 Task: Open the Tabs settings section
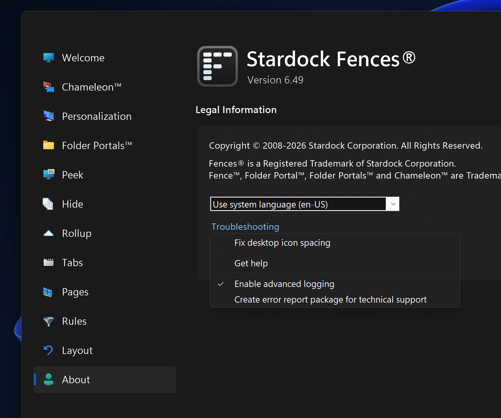[x=72, y=263]
